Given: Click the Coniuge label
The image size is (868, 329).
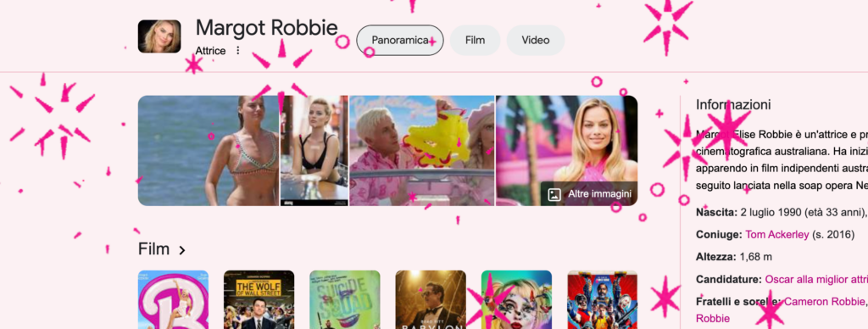Looking at the screenshot, I should point(719,235).
